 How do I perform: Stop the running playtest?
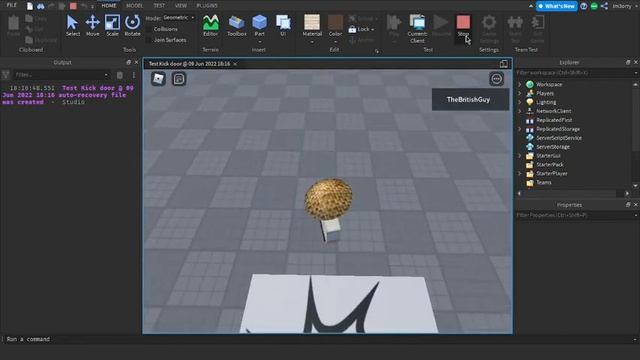(x=463, y=25)
